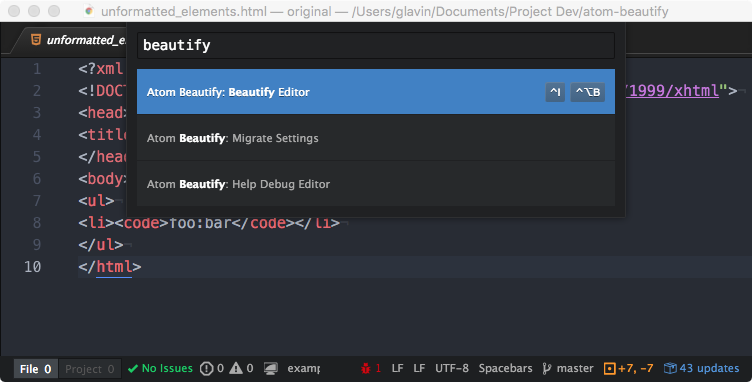Screen dimensions: 752x382
Task: Click the package updates box icon
Action: click(x=670, y=368)
